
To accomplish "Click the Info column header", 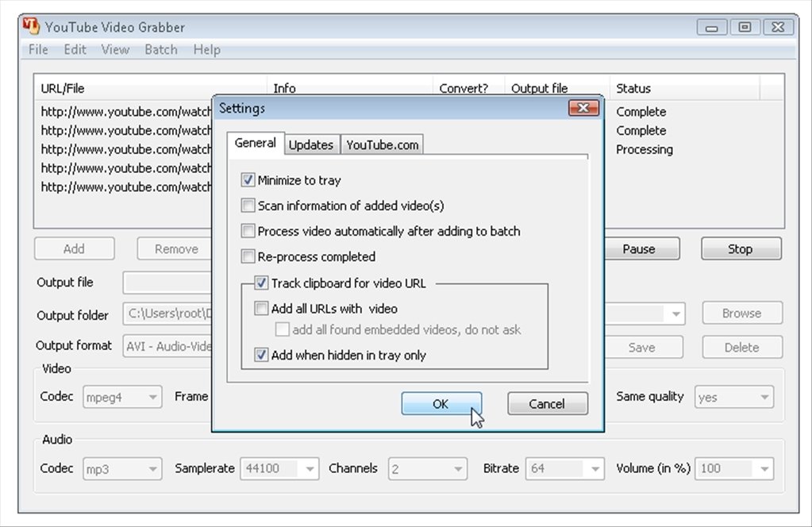I will tap(349, 88).
